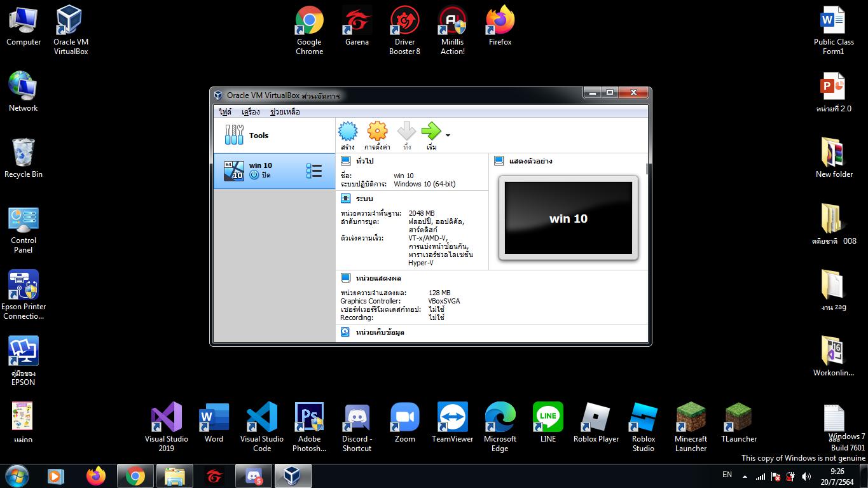
Task: Open หน่วยที่ 2.0 PowerPoint file
Action: coord(834,93)
